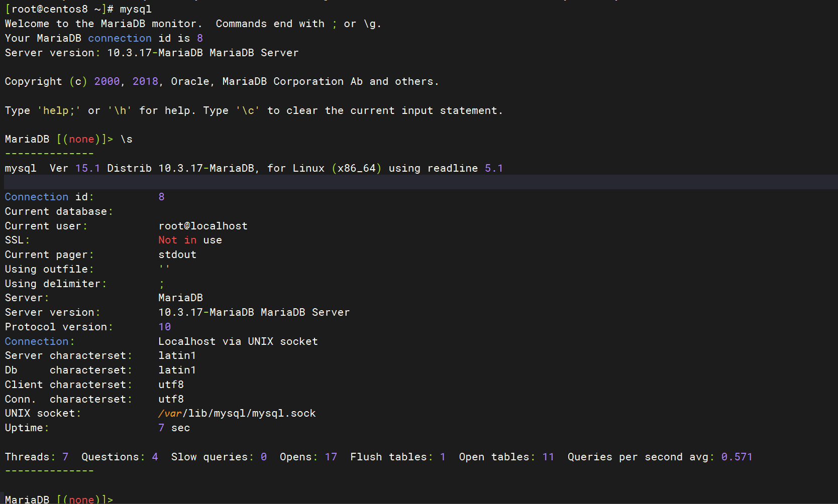Click the '\s' command after the MariaDB prompt
Image resolution: width=838 pixels, height=504 pixels.
tap(127, 139)
